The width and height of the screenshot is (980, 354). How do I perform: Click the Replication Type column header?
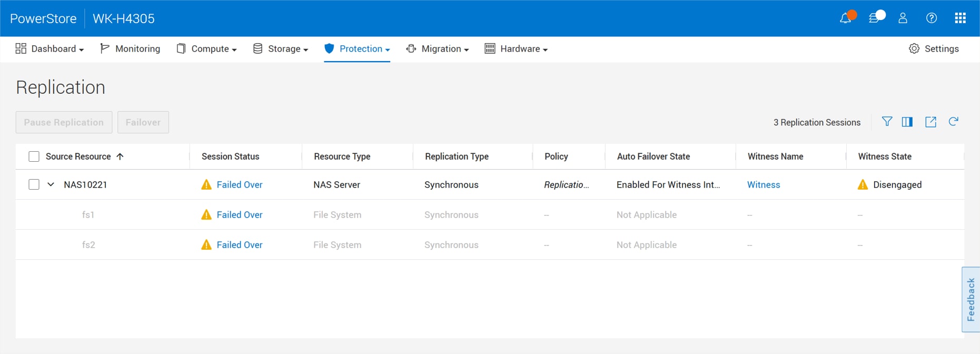[457, 156]
